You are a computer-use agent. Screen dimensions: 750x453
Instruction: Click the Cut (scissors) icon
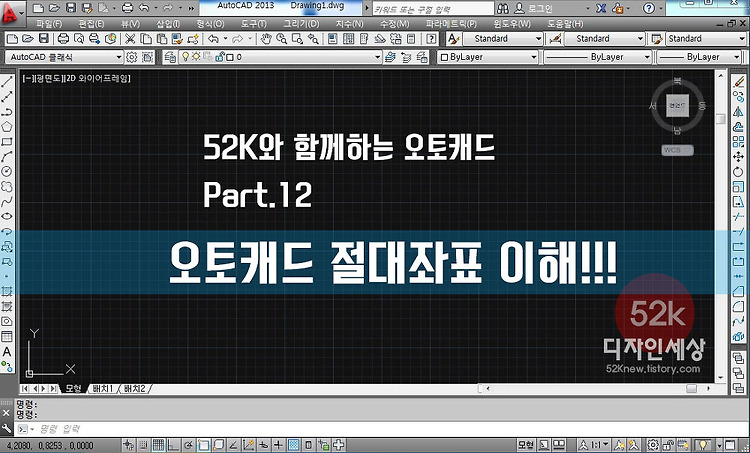tap(130, 39)
